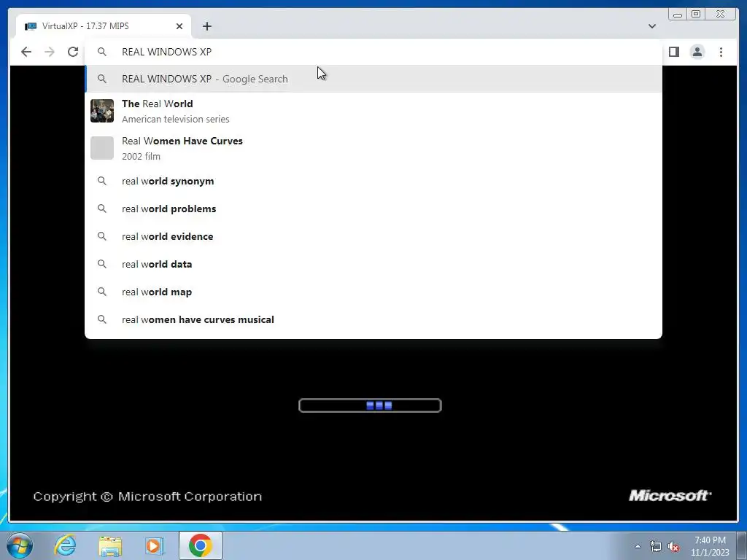Toggle the Chrome side panel icon
This screenshot has height=560, width=747.
tap(673, 52)
